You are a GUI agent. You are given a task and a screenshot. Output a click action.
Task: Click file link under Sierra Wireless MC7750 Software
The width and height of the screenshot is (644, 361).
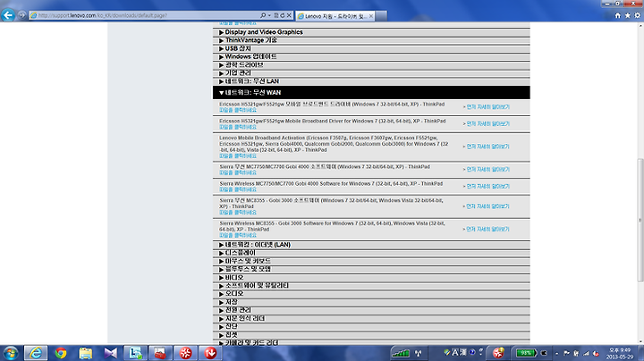tap(238, 190)
